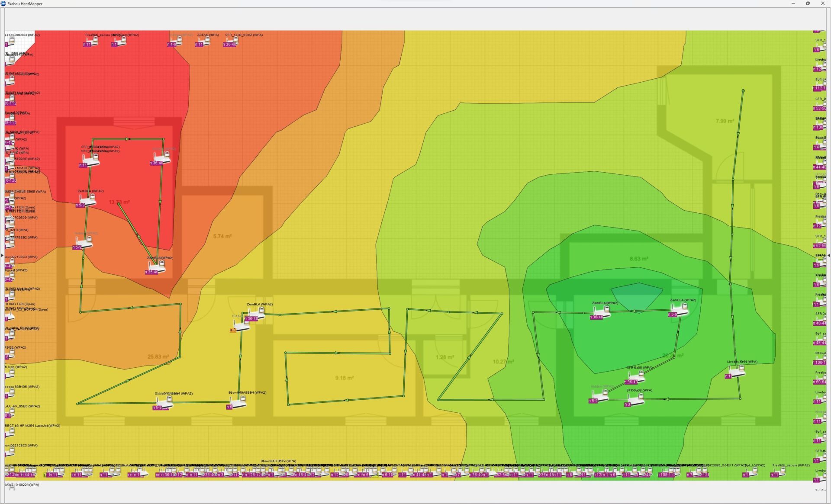Select the ACEVB access point icon

coord(203,42)
